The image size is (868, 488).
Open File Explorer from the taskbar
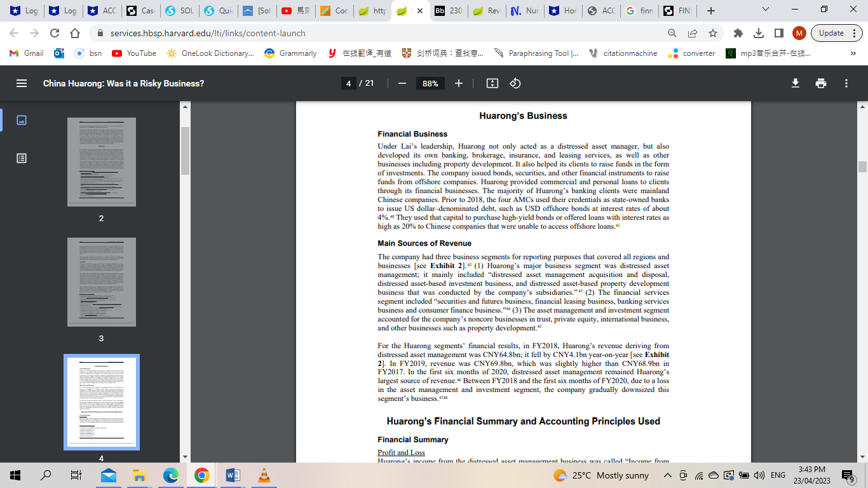(139, 475)
